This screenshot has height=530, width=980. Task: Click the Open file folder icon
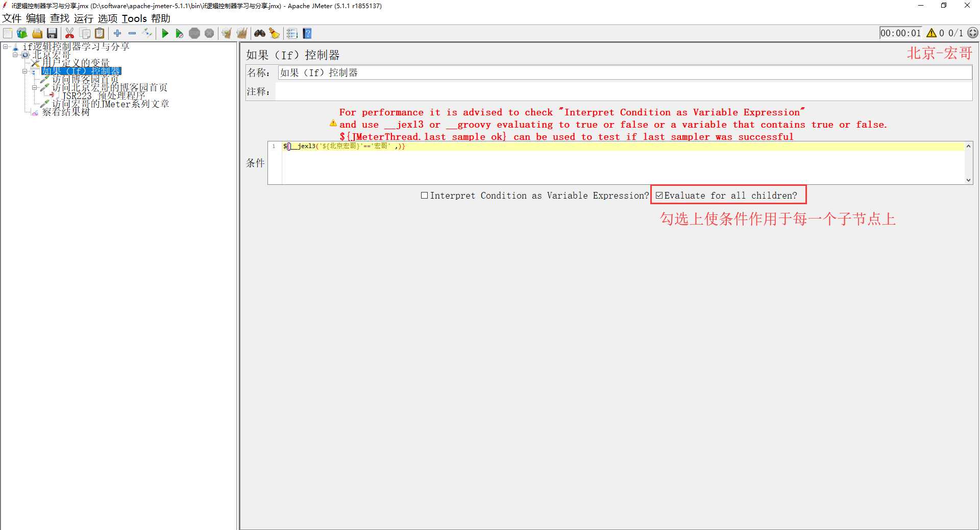tap(37, 33)
